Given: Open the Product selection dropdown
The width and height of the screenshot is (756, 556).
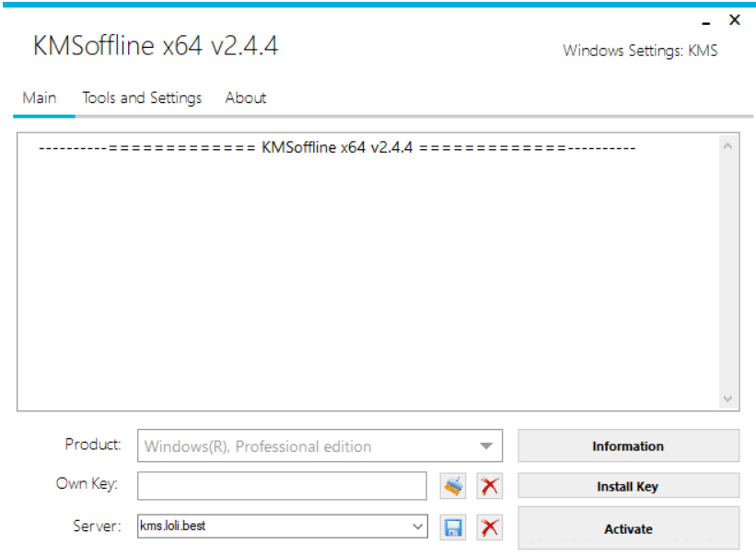Looking at the screenshot, I should pyautogui.click(x=490, y=446).
